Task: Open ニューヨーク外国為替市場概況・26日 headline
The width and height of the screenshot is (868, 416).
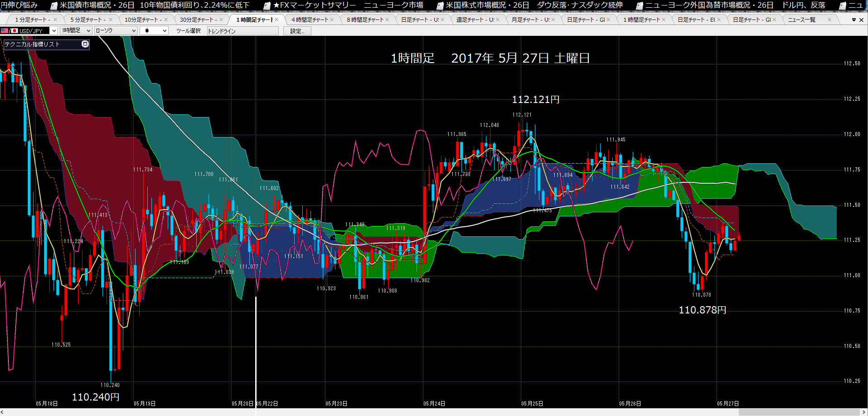Action: 735,5
